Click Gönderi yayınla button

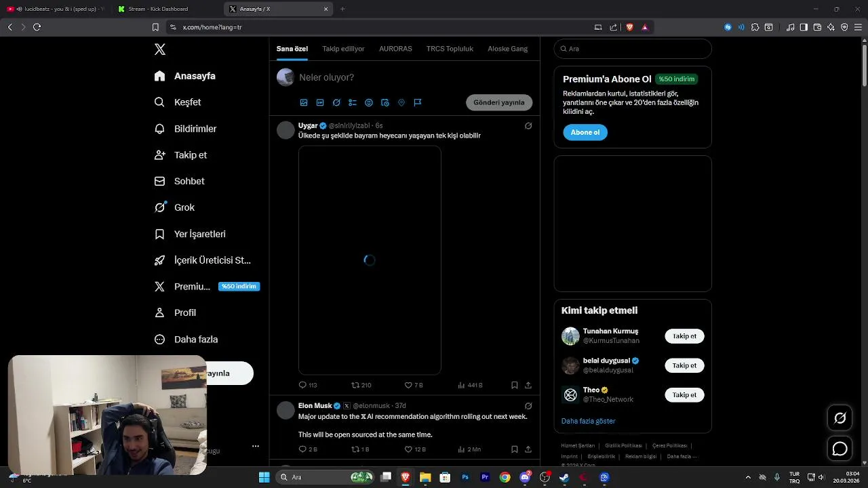499,102
